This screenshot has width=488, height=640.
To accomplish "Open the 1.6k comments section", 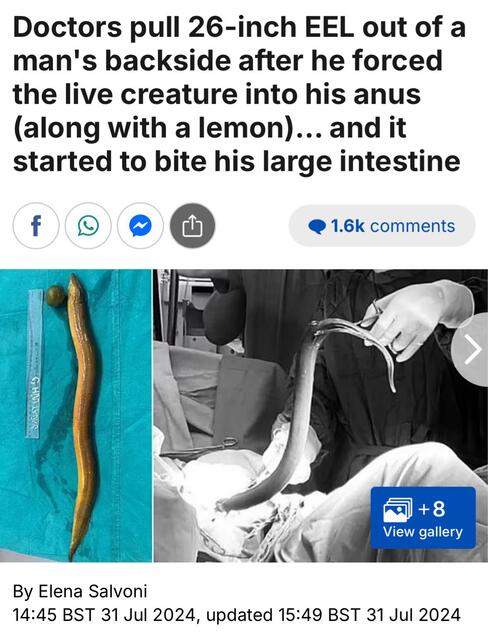I will (382, 226).
